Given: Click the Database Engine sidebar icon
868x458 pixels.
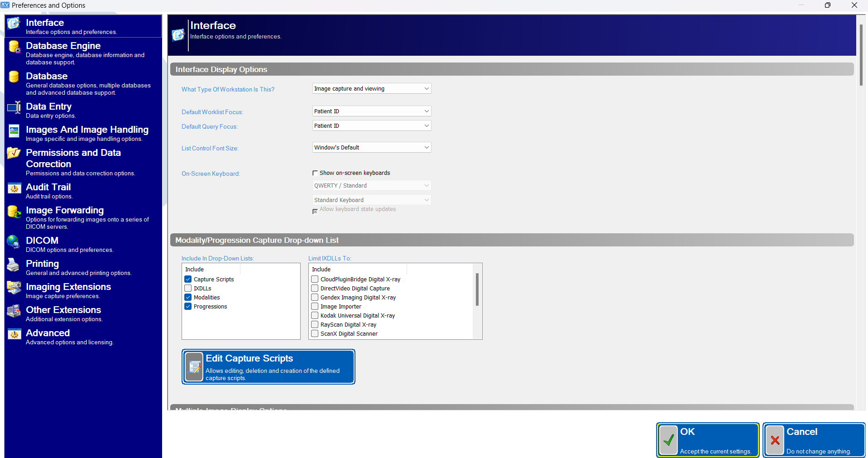Looking at the screenshot, I should tap(14, 47).
